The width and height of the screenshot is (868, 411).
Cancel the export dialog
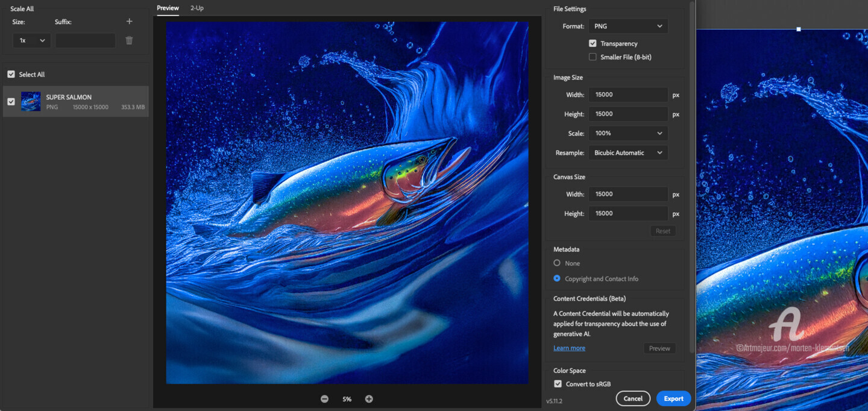pyautogui.click(x=633, y=398)
